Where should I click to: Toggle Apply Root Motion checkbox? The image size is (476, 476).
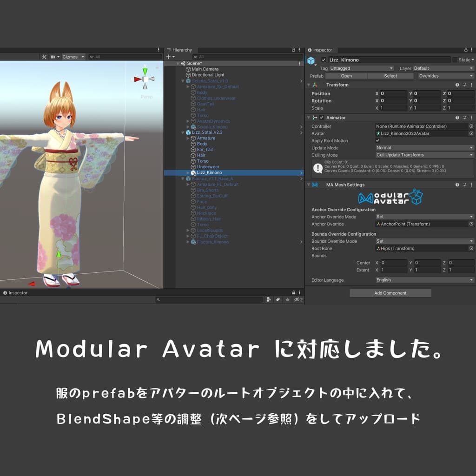click(x=377, y=140)
